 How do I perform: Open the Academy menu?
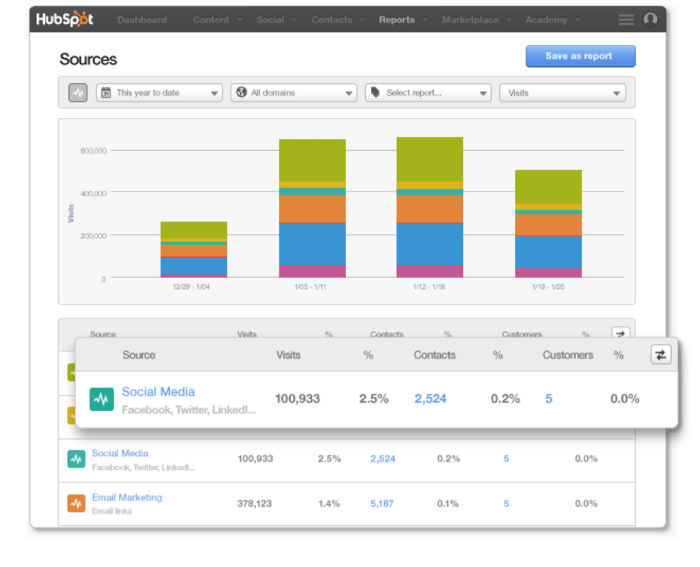[x=546, y=20]
